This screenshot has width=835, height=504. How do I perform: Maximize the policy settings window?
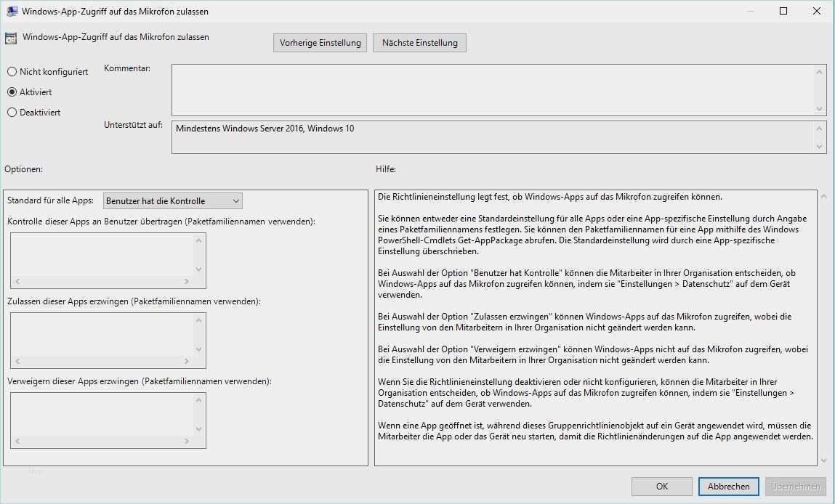point(783,11)
